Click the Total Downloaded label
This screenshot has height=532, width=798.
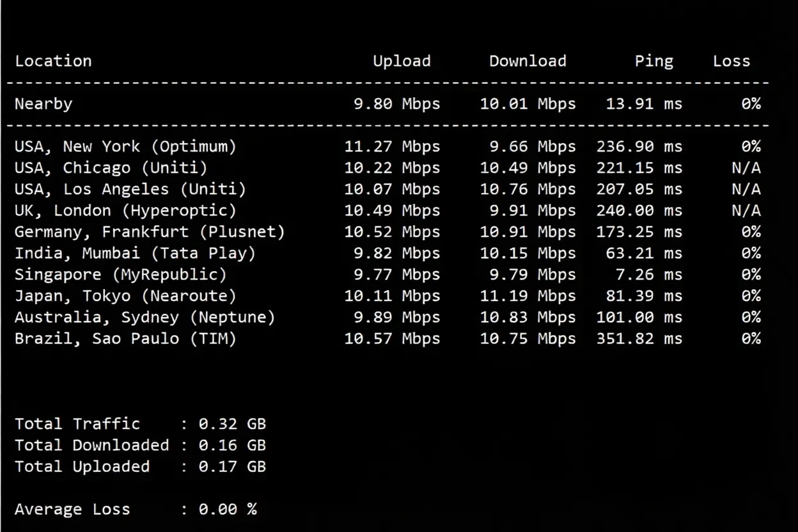click(x=92, y=446)
